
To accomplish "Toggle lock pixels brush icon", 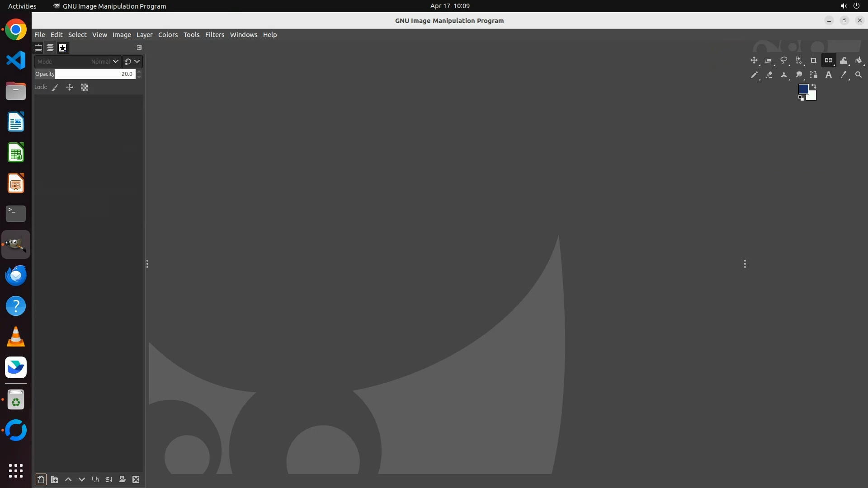I will tap(55, 88).
